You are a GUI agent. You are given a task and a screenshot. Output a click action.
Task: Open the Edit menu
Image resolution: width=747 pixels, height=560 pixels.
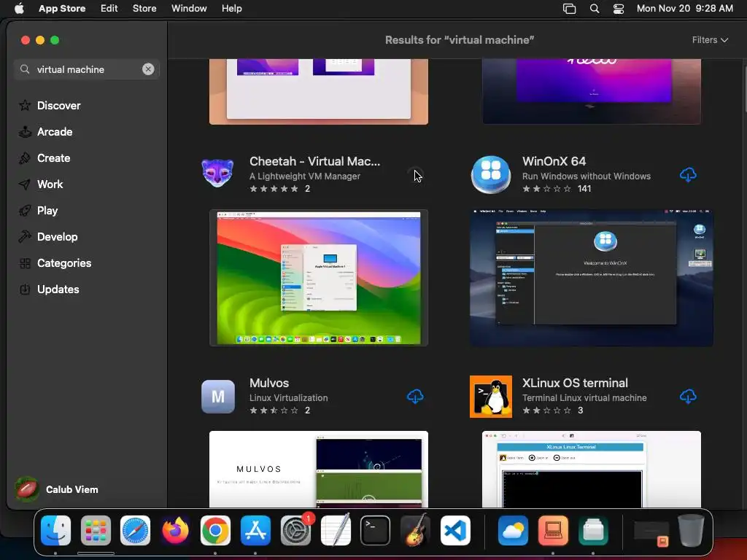(109, 9)
